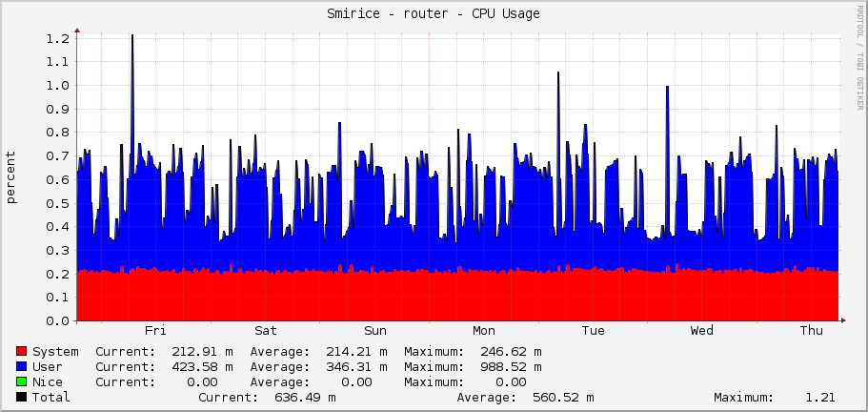The image size is (868, 412).
Task: Click the 1.2 y-axis tick label
Action: (x=58, y=39)
